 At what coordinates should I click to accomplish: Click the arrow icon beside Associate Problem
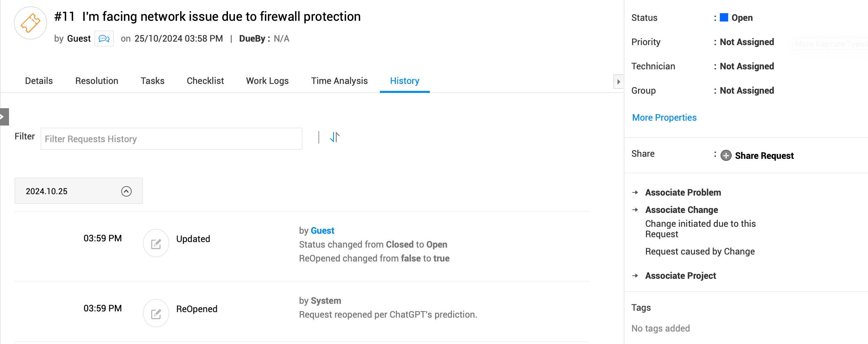click(635, 192)
